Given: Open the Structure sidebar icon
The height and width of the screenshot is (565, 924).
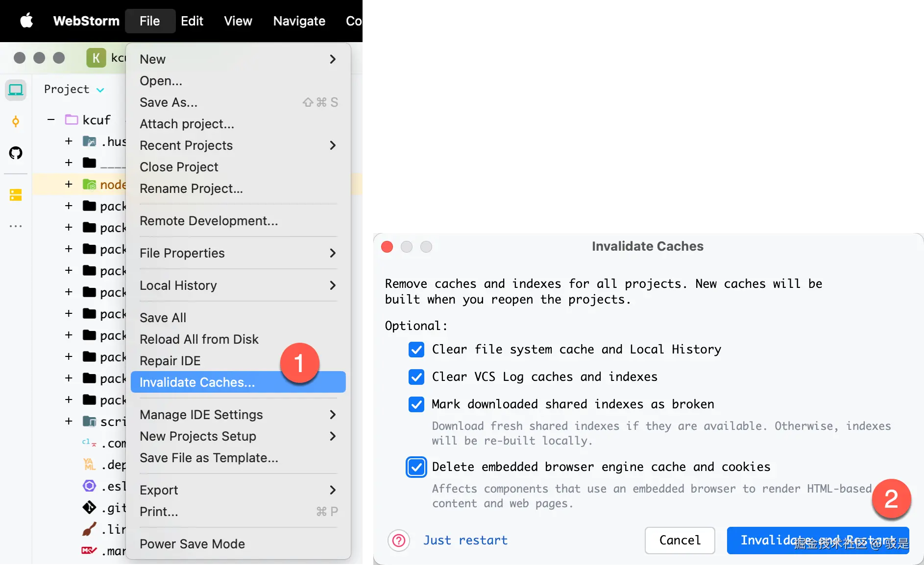Looking at the screenshot, I should pyautogui.click(x=16, y=195).
